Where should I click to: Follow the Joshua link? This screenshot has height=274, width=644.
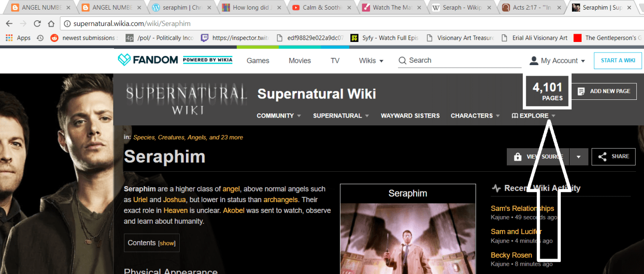(x=174, y=200)
